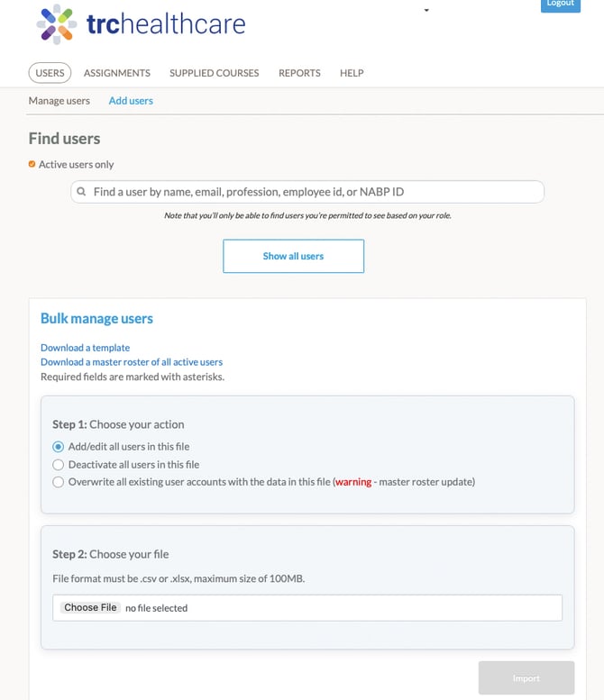604x700 pixels.
Task: Open the HELP menu item
Action: pos(352,73)
